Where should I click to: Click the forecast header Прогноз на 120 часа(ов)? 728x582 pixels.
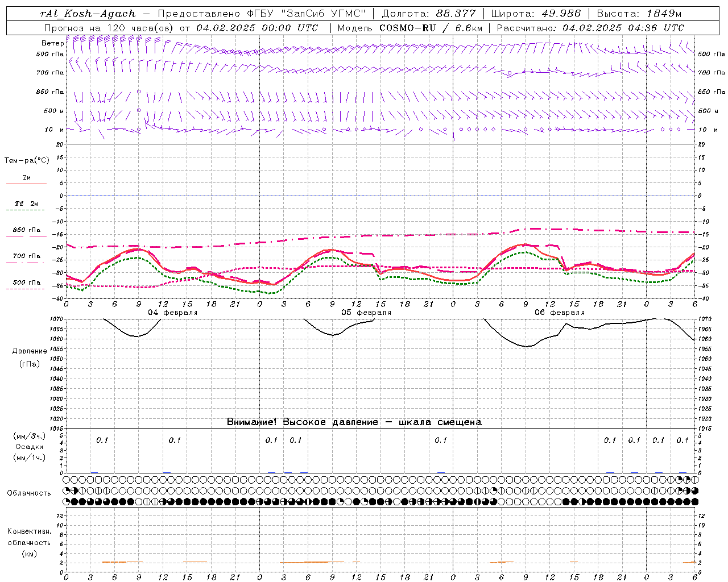[110, 28]
